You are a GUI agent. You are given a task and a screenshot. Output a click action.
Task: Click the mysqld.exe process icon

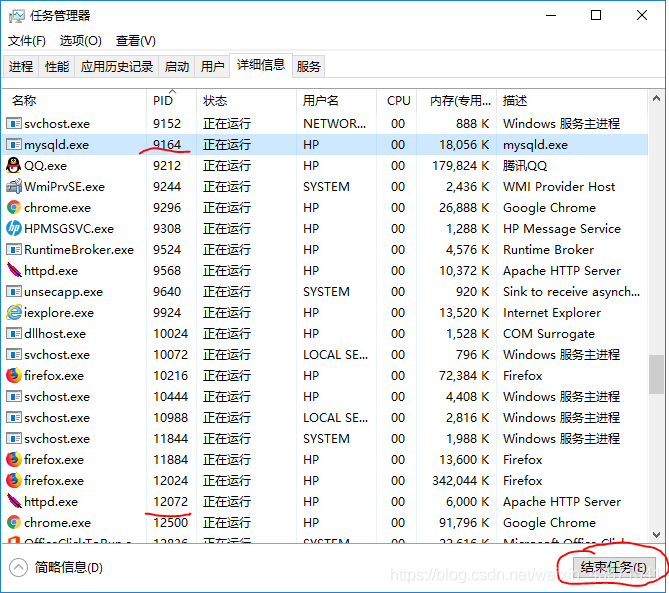tap(14, 145)
